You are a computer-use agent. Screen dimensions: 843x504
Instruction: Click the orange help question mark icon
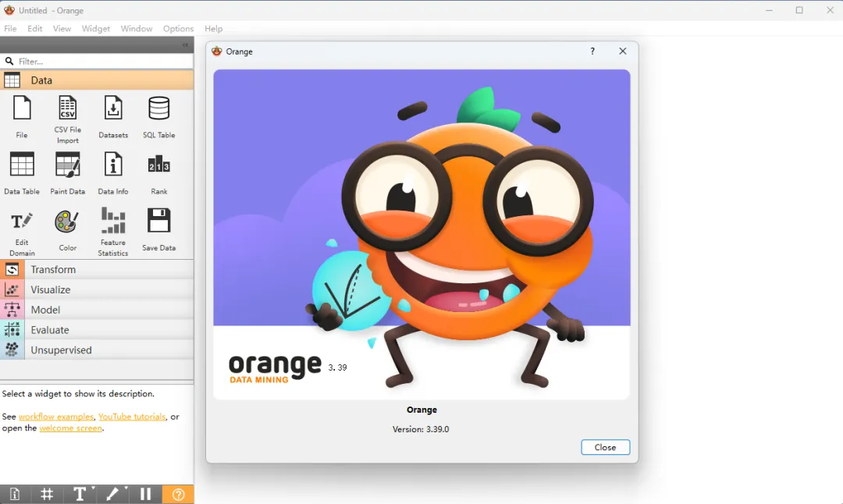[x=178, y=495]
